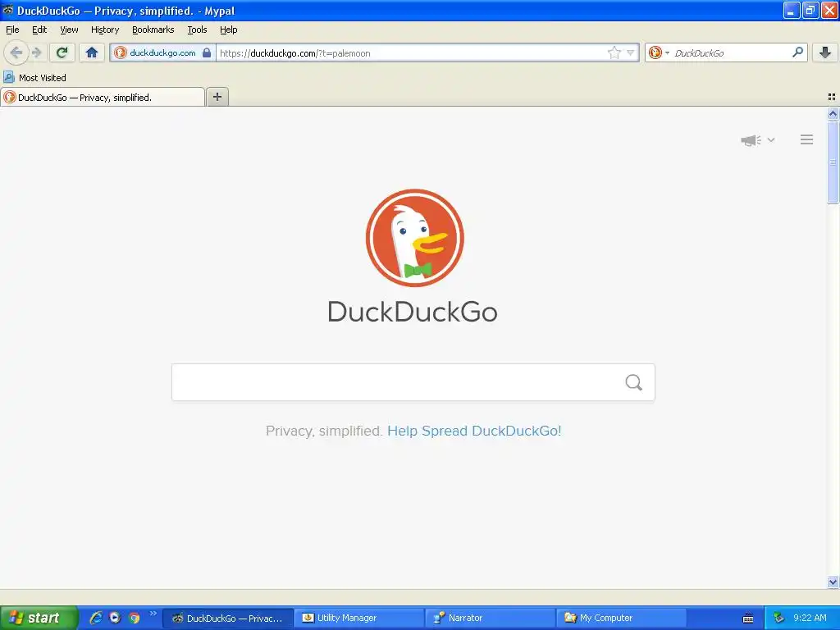Open the DuckDuckGo hamburger side menu
The height and width of the screenshot is (630, 840).
(807, 139)
